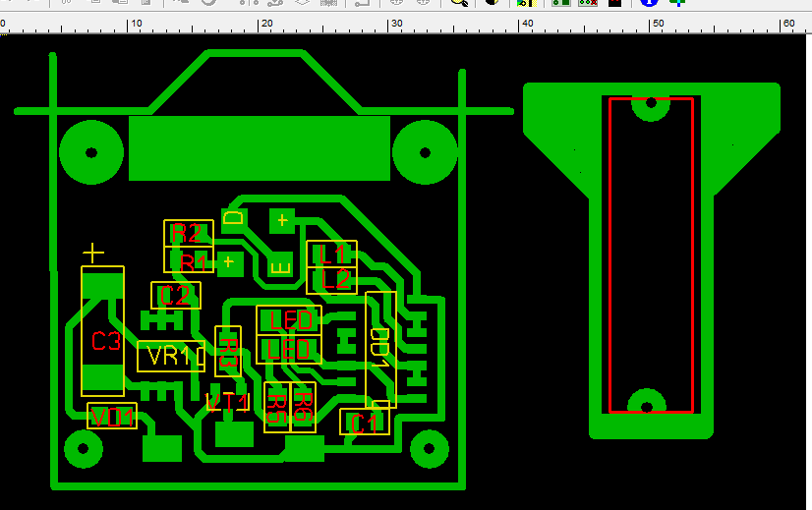Select the R3 resistor footprint
This screenshot has height=510, width=812.
[228, 351]
